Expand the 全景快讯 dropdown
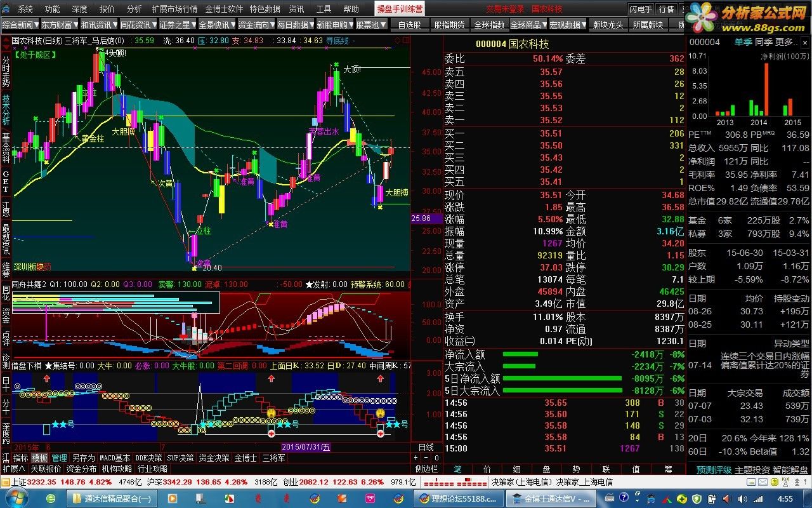 (x=216, y=25)
